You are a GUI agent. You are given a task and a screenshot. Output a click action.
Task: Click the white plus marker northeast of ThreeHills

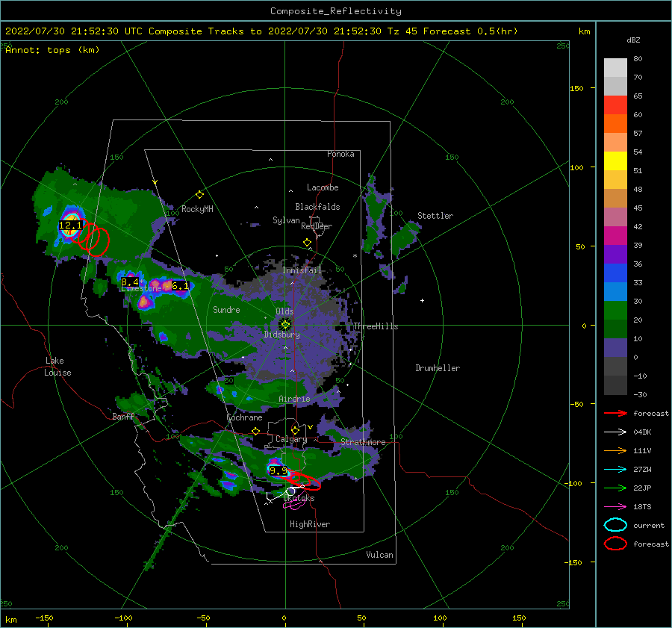(x=422, y=300)
